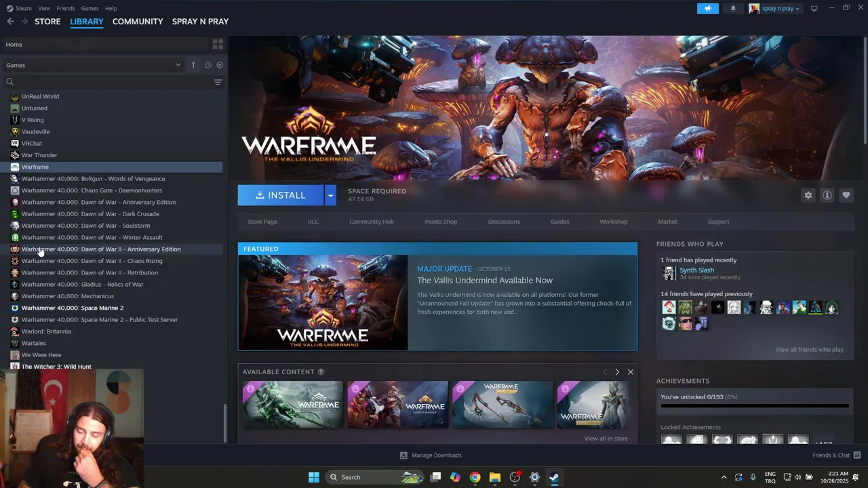Select War Thunder in the game list

(x=39, y=155)
